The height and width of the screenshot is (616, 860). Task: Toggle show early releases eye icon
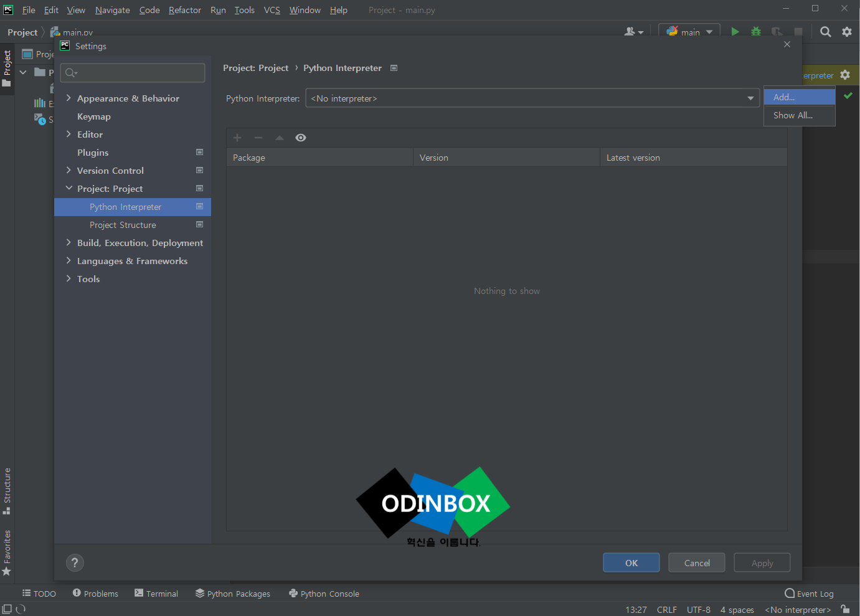point(301,138)
